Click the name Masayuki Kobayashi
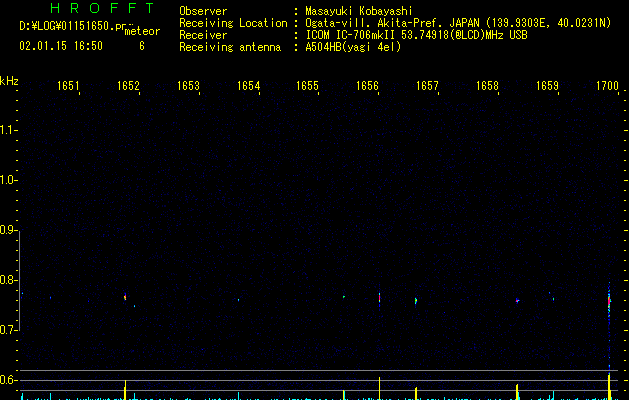 coord(359,11)
